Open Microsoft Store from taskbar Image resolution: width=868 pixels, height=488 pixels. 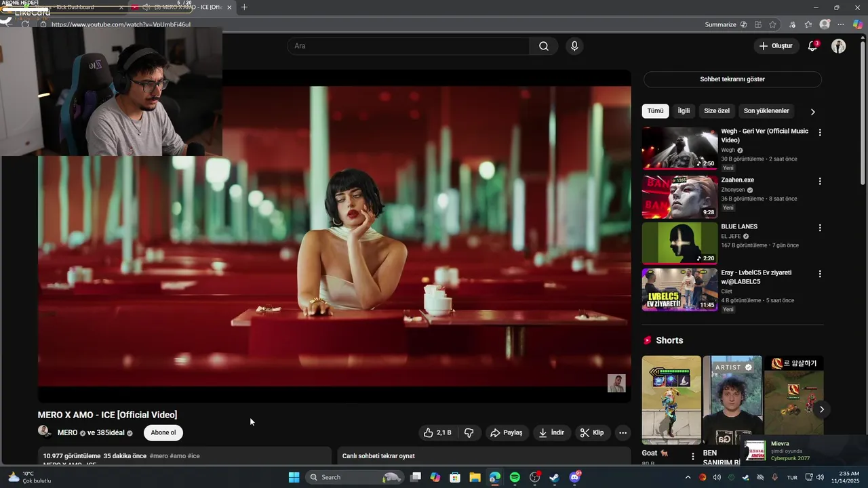pyautogui.click(x=455, y=477)
